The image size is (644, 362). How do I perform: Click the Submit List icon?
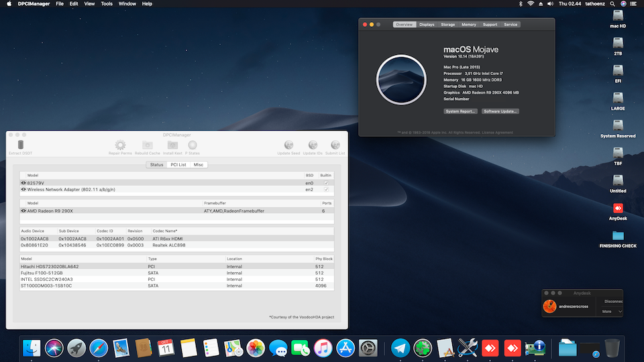pos(335,145)
